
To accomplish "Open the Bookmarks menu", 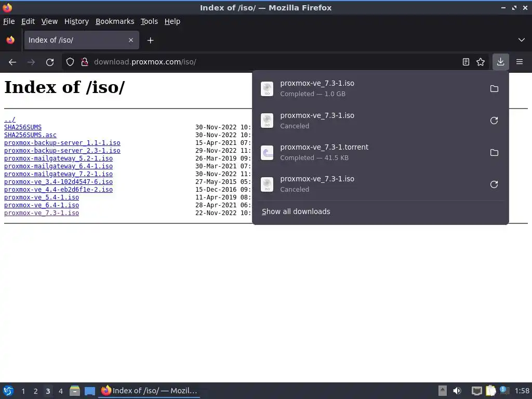I will [x=115, y=21].
